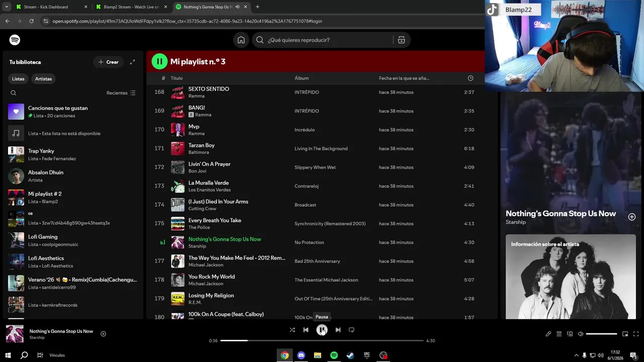Go to Inicio via house icon

(241, 40)
